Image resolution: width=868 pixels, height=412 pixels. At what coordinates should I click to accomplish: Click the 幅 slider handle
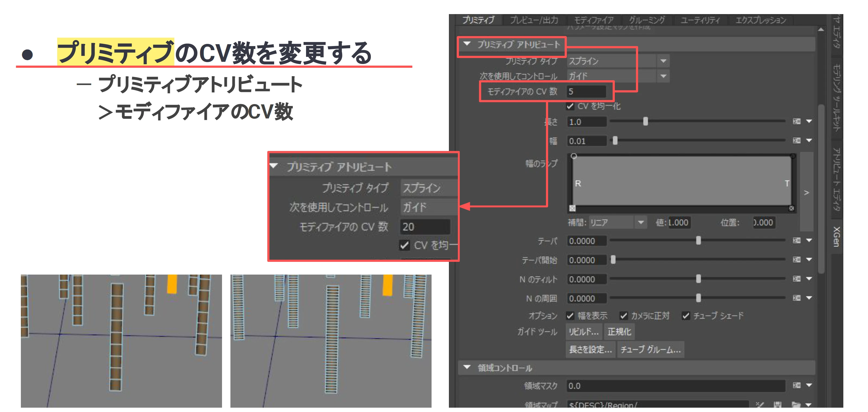pyautogui.click(x=615, y=140)
